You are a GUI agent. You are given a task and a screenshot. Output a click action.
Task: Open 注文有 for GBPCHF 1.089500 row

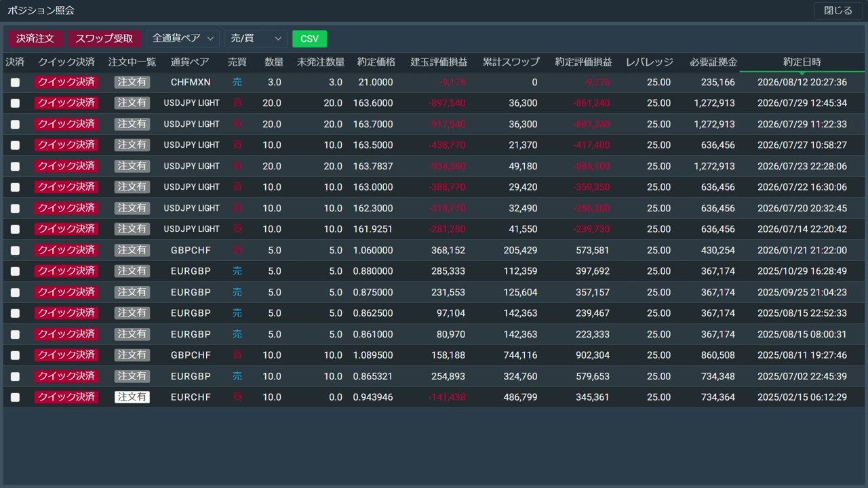(132, 355)
